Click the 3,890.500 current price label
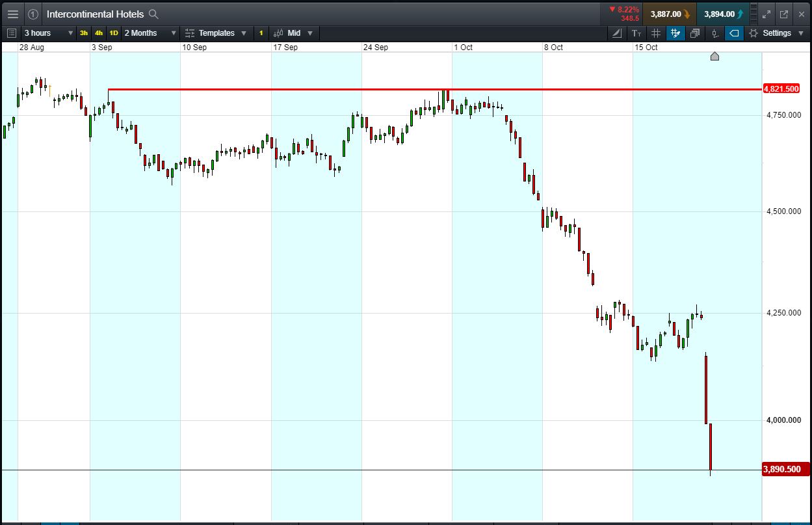Viewport: 812px width, 525px height. pos(785,469)
